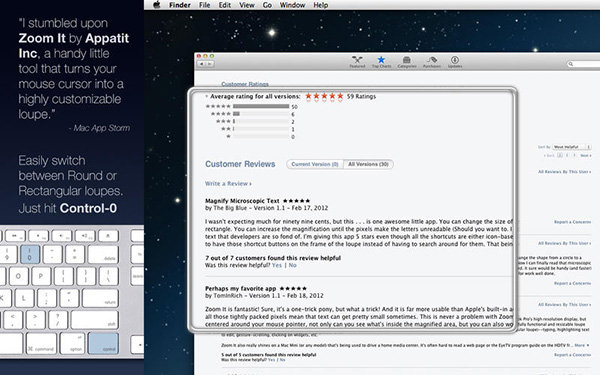Click "5 out of 5 customers found this review helpful"
600x375 pixels.
coord(269,355)
